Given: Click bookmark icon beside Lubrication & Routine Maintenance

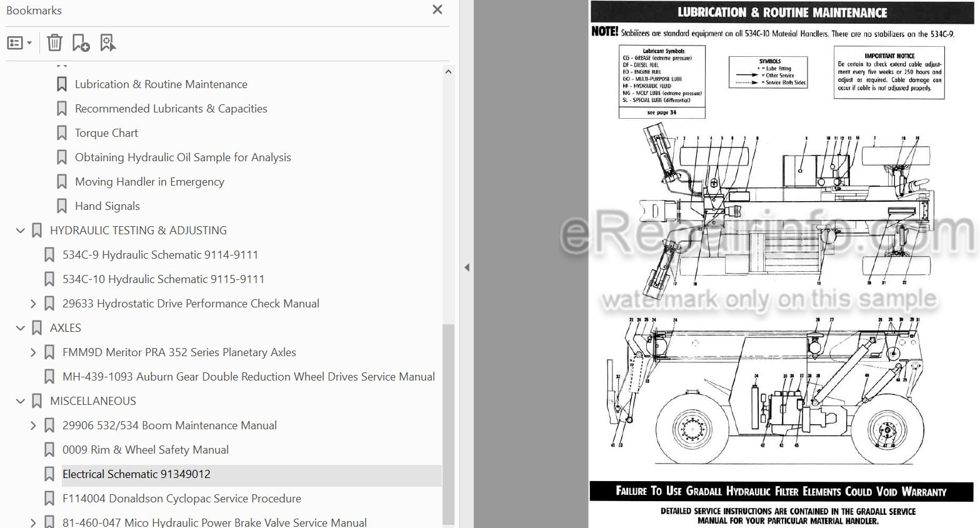Looking at the screenshot, I should click(62, 84).
